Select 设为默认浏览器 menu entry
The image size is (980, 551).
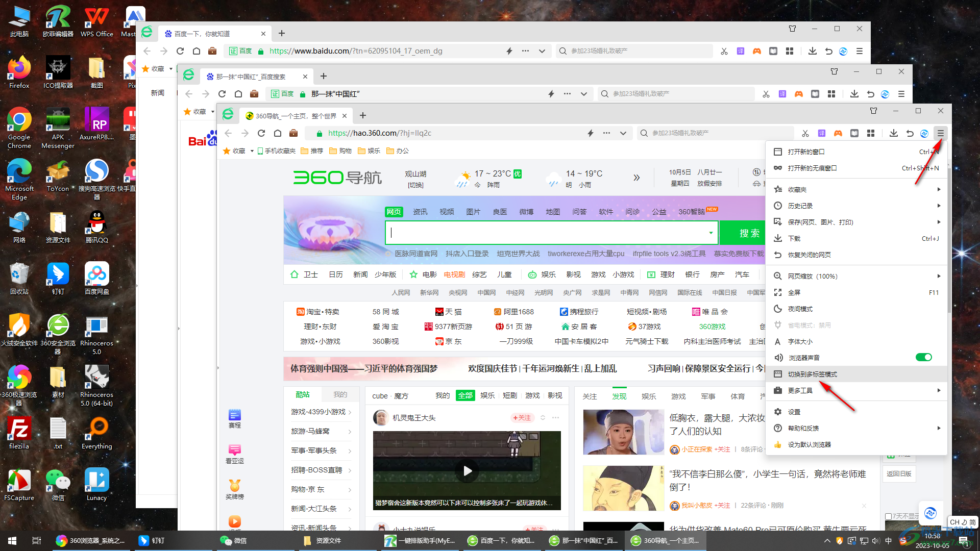click(x=856, y=444)
